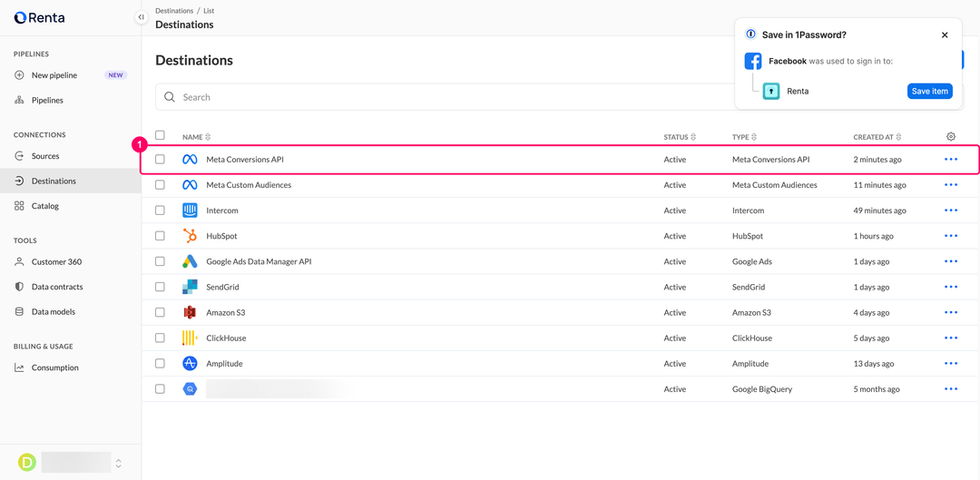
Task: Click the 1Password logo icon
Action: coord(751,34)
